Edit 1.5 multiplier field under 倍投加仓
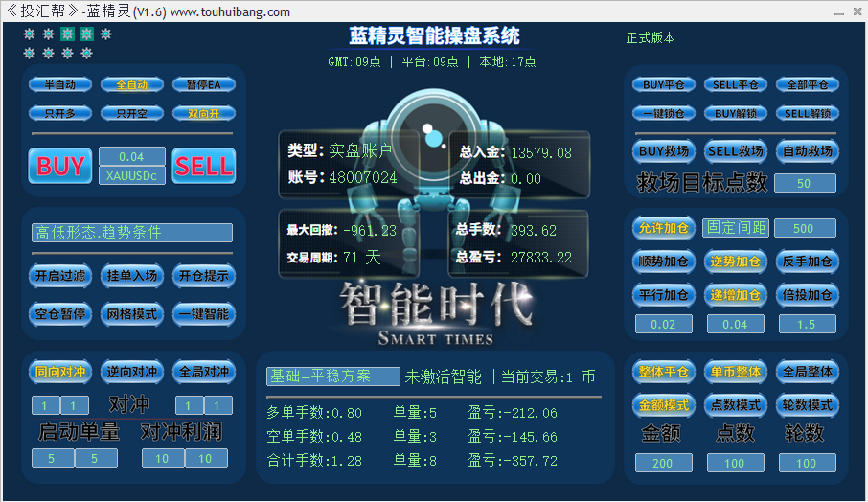The height and width of the screenshot is (502, 868). pyautogui.click(x=807, y=325)
